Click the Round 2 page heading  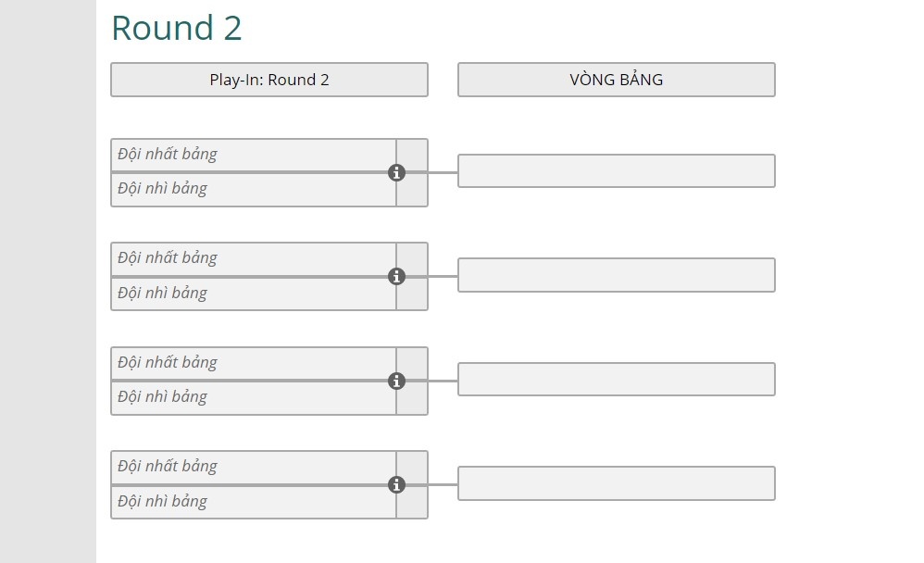point(176,28)
